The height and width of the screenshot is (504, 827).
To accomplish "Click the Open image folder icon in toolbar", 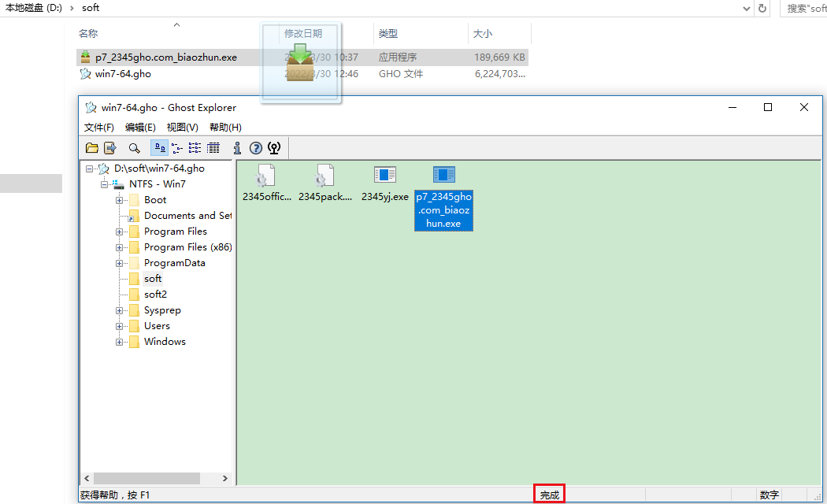I will pyautogui.click(x=92, y=147).
